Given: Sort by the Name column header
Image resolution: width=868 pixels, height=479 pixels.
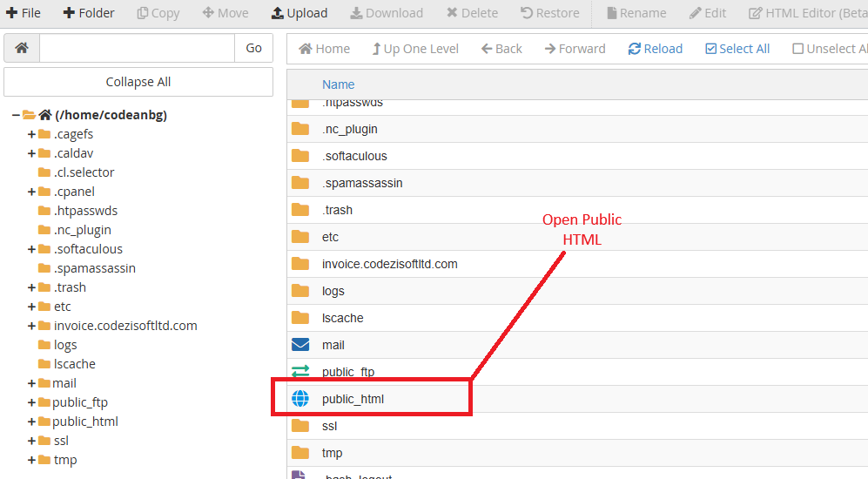Looking at the screenshot, I should tap(338, 84).
